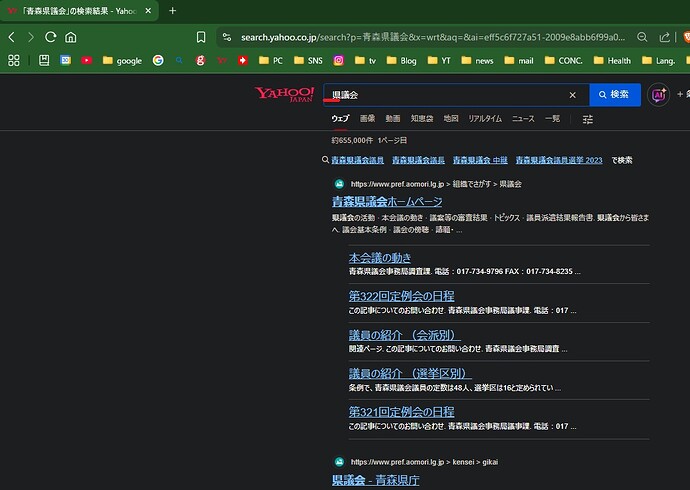Clear the search box with the X
690x490 pixels.
coord(573,95)
